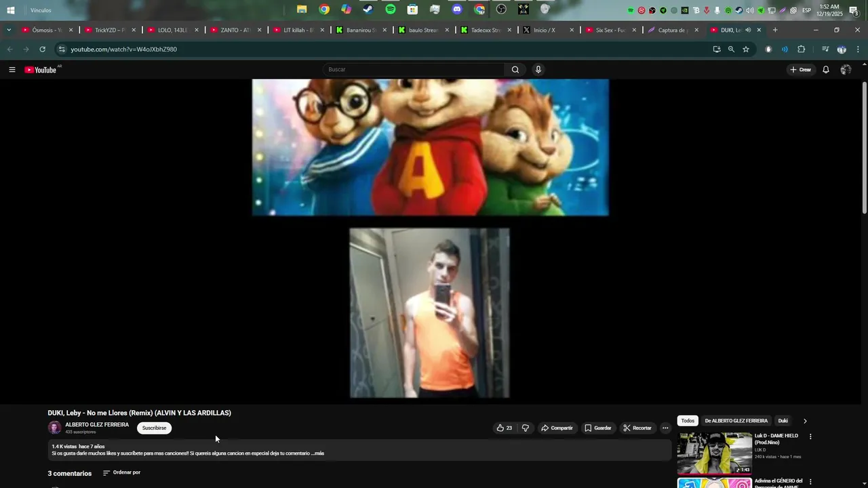Open options for Luk D DAME HIELO video
This screenshot has height=488, width=868.
point(810,437)
